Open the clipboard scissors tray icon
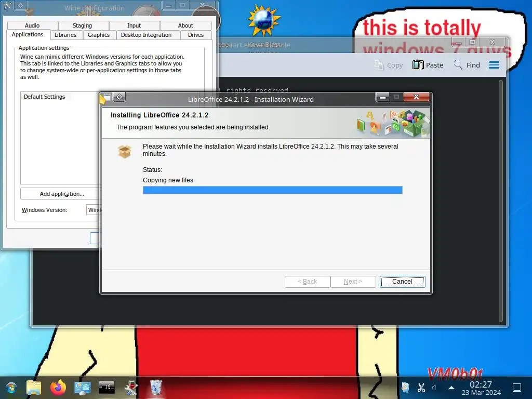532x399 pixels. click(x=421, y=388)
